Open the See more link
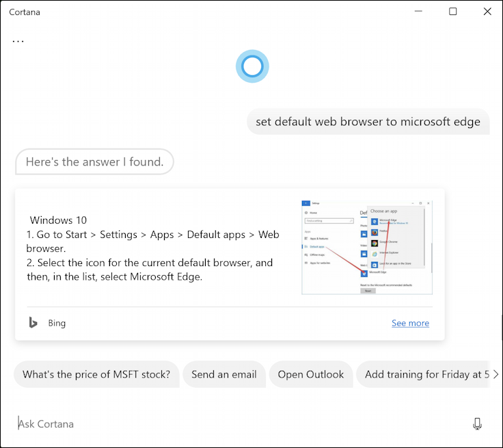The image size is (503, 448). pos(410,323)
